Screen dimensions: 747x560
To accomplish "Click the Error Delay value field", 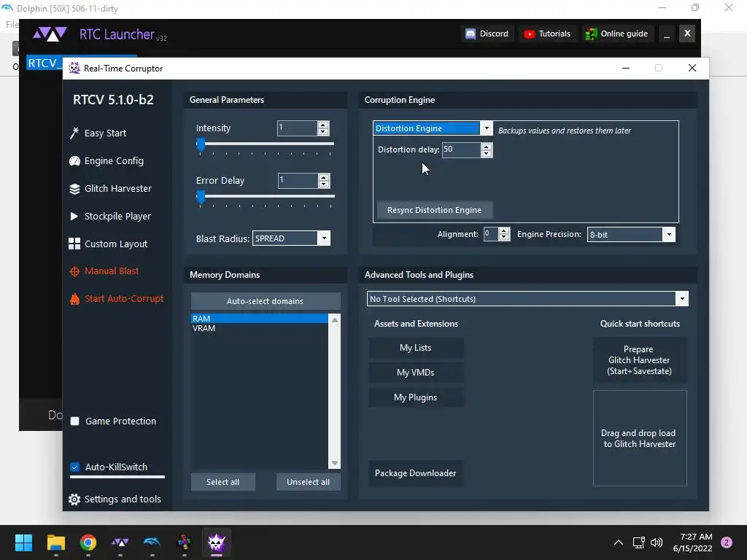I will (x=298, y=180).
